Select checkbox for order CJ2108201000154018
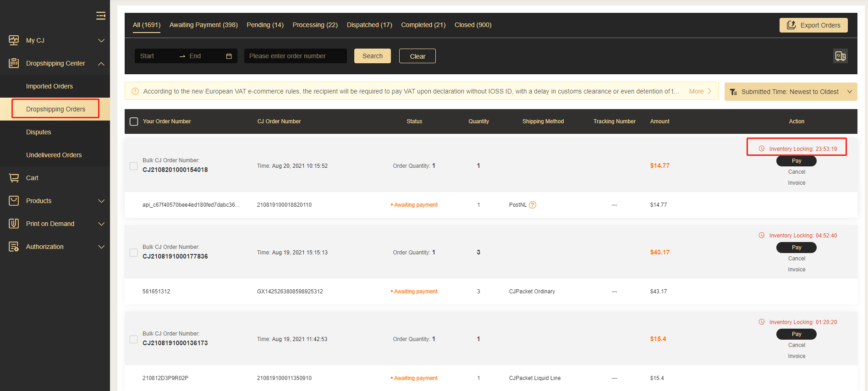Viewport: 868px width, 391px height. [x=134, y=166]
